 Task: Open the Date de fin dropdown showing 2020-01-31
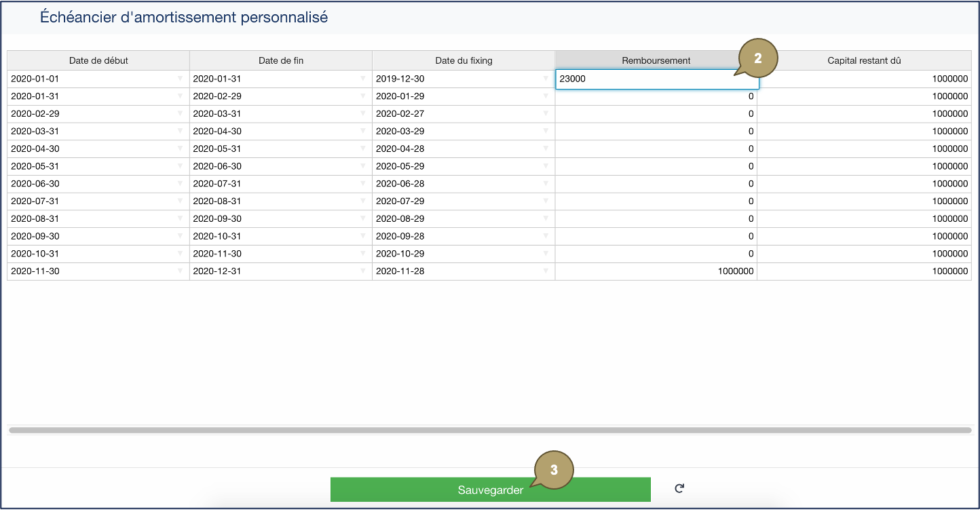coord(364,78)
